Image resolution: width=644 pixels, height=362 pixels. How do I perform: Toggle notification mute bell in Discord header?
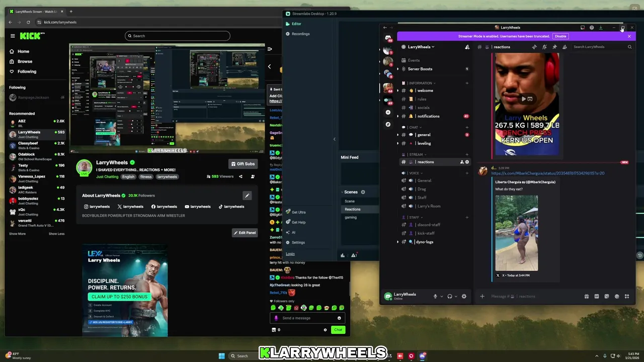pyautogui.click(x=544, y=47)
